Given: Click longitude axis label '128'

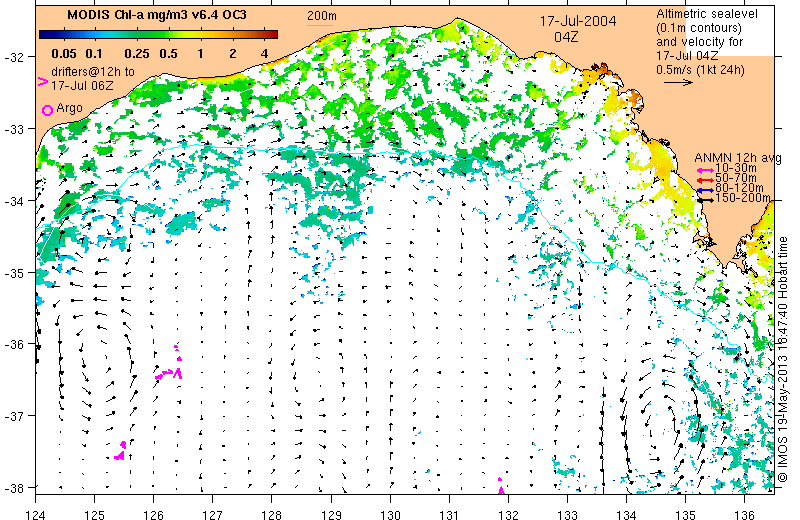Looking at the screenshot, I should (272, 514).
